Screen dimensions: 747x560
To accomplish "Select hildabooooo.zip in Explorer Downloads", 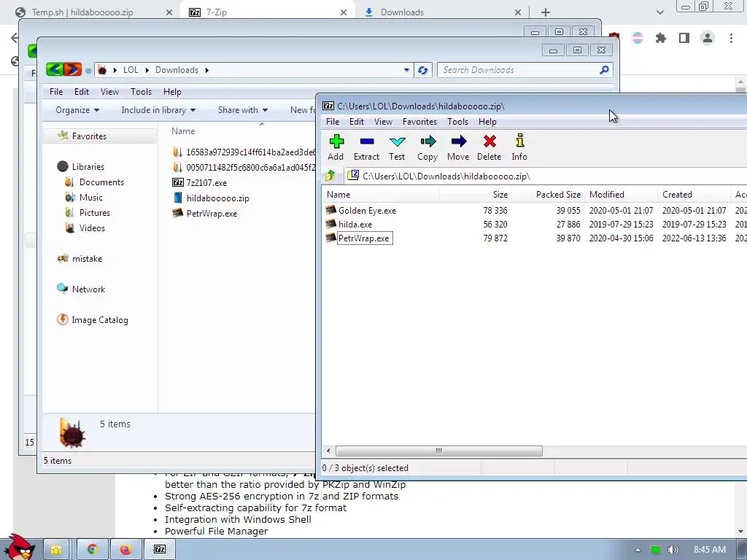I will [217, 198].
